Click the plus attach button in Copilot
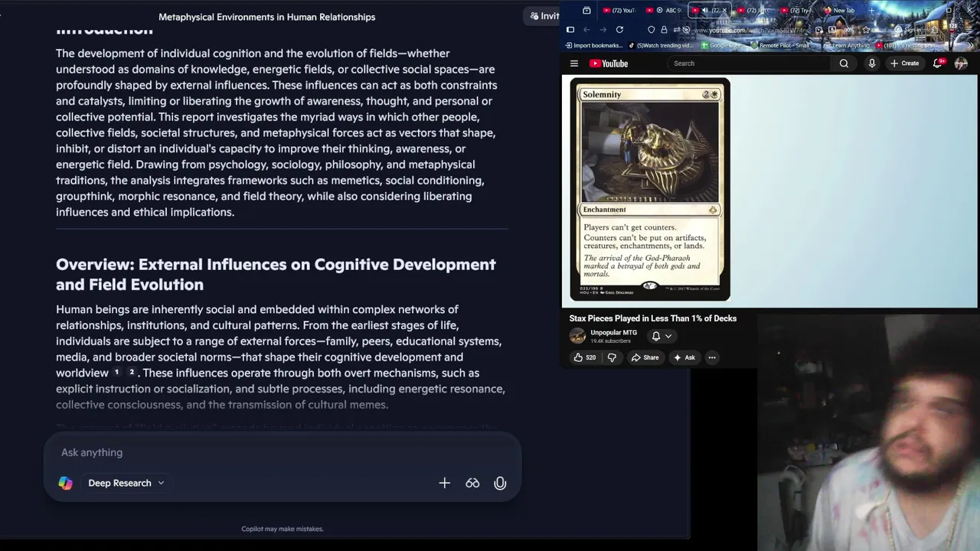 coord(444,483)
